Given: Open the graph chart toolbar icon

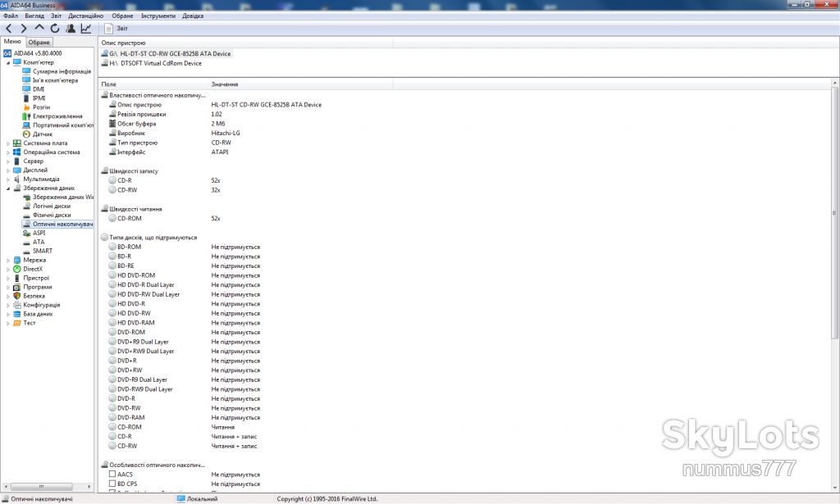Looking at the screenshot, I should point(85,29).
